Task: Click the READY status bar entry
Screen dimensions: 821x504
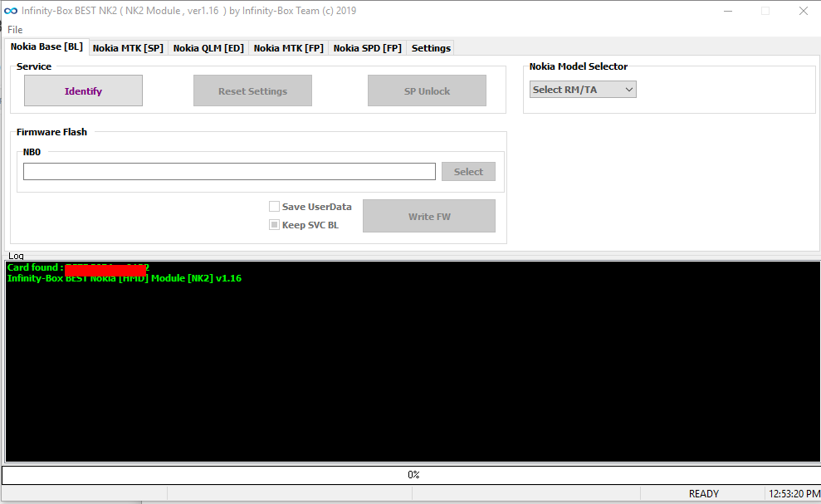Action: [703, 493]
